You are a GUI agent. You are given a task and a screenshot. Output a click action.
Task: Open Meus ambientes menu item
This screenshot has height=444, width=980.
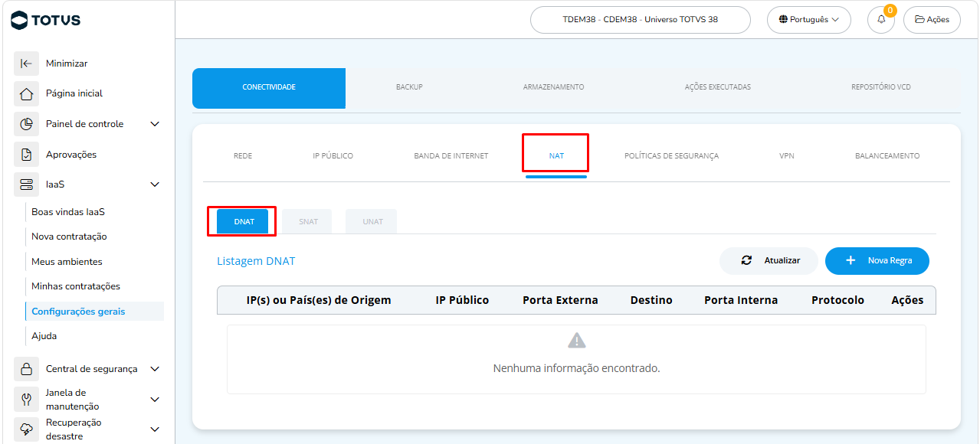point(67,262)
